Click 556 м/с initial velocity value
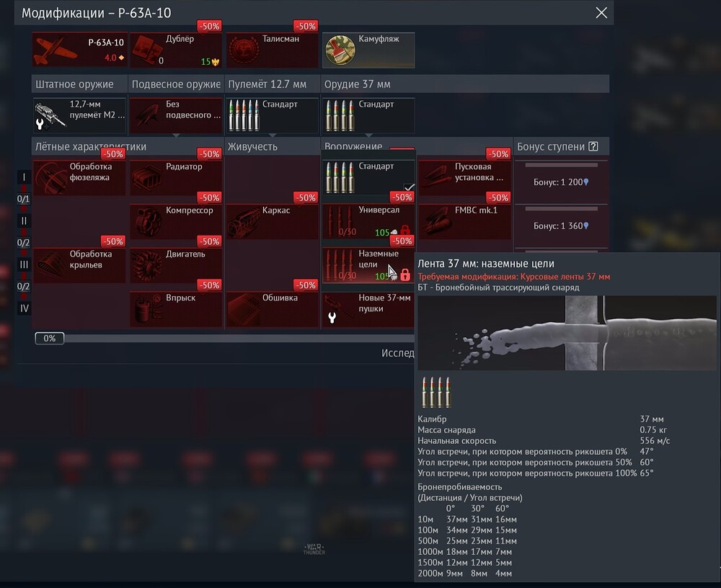Screen dimensions: 721x588 (655, 440)
